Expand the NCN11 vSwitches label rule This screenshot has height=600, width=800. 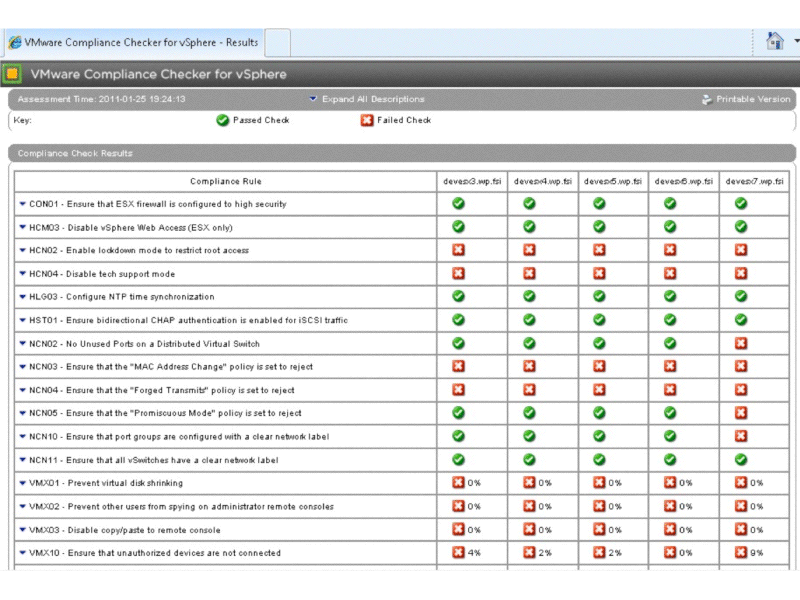point(22,460)
